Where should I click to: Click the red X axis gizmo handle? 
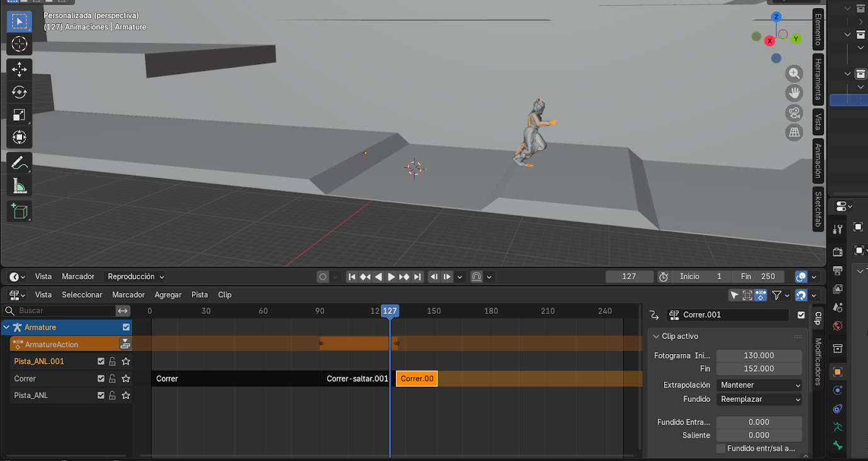pyautogui.click(x=769, y=41)
